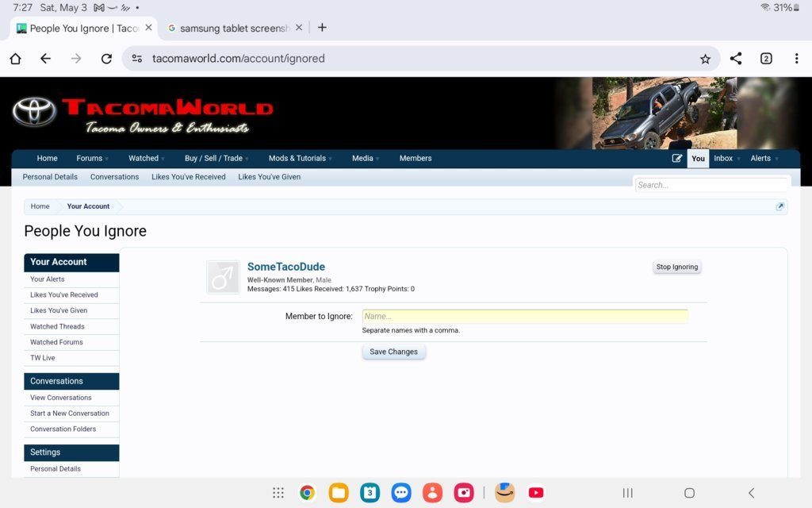Open the Contacts app in taskbar
Viewport: 812px width, 508px height.
pyautogui.click(x=432, y=492)
